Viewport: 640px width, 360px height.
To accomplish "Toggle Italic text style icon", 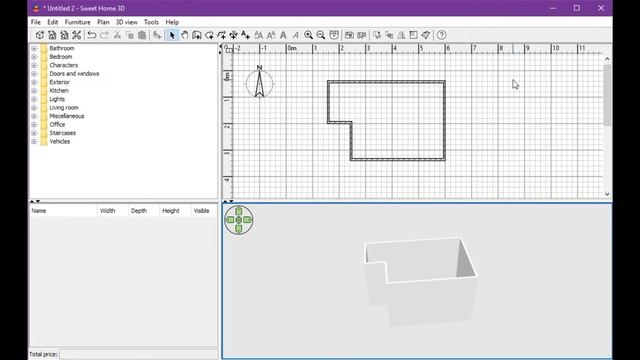I will (295, 35).
